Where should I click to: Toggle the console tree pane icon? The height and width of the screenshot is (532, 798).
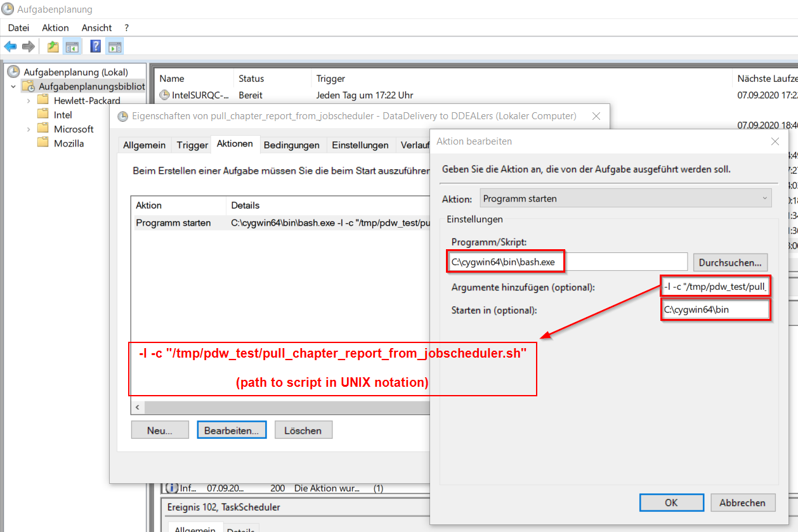click(x=72, y=46)
